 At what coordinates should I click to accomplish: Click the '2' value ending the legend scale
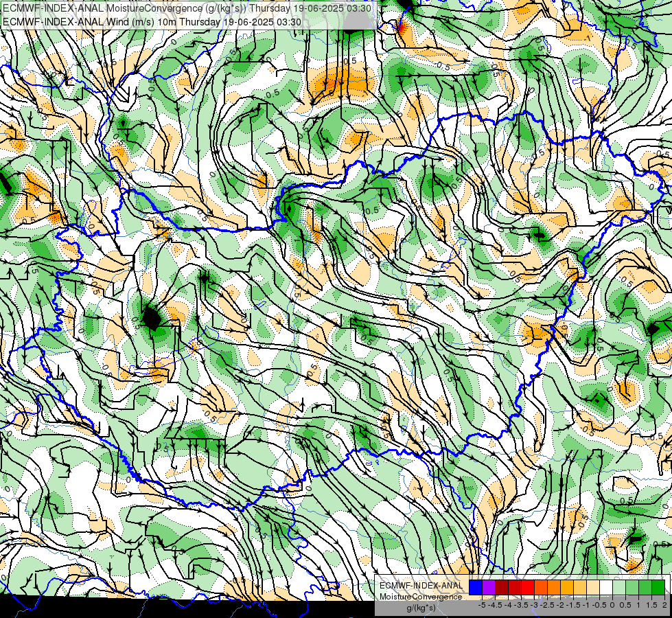click(x=664, y=605)
